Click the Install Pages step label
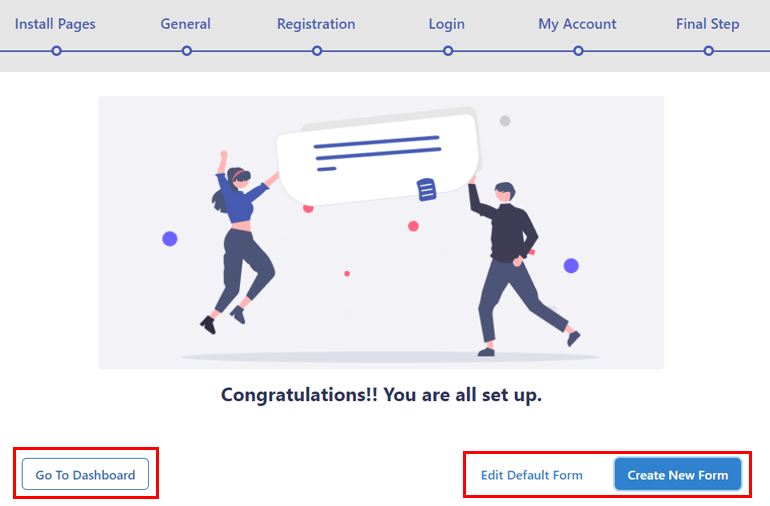The image size is (770, 506). [55, 24]
